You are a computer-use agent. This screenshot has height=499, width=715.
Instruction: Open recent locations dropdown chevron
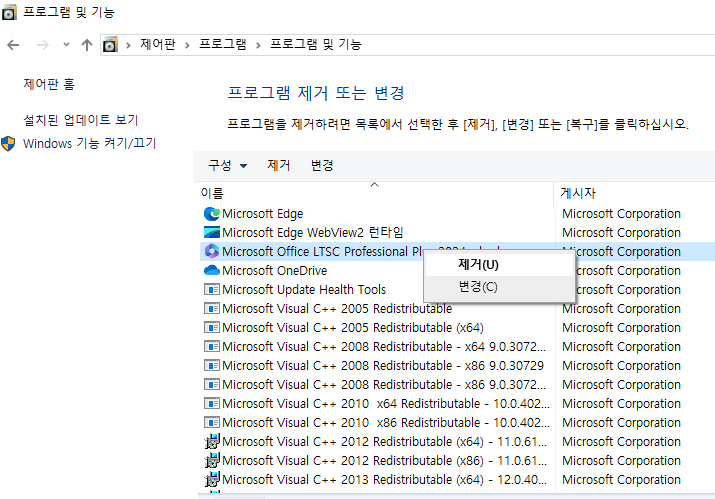[x=67, y=45]
